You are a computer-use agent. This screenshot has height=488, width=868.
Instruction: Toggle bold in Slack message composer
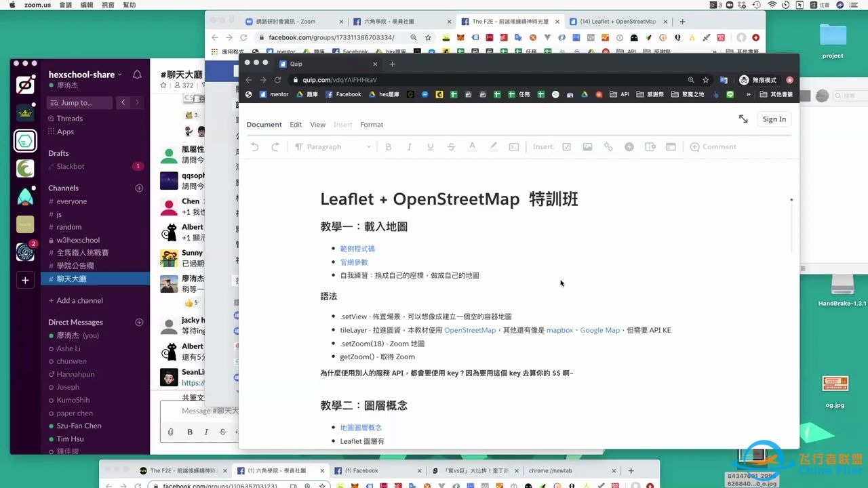click(190, 432)
